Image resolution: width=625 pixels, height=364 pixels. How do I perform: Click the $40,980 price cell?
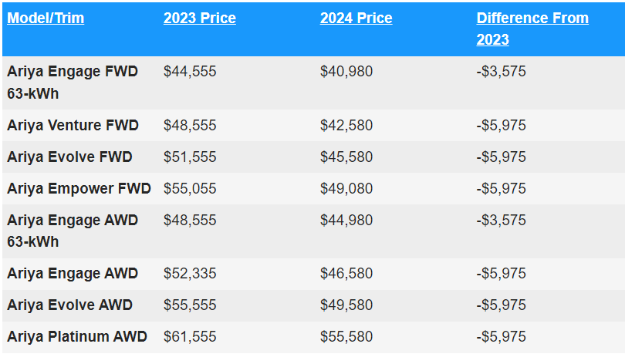pyautogui.click(x=346, y=72)
